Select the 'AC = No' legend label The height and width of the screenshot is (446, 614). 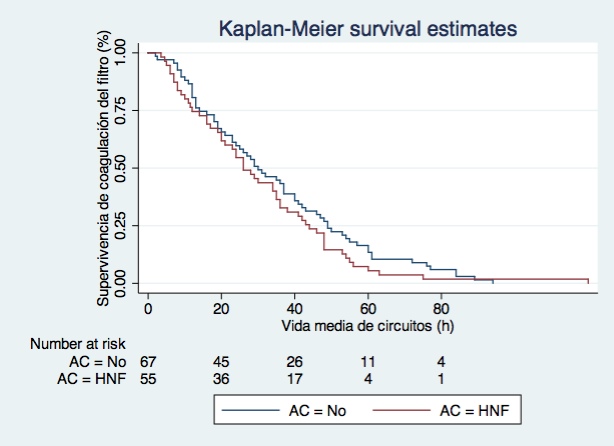tap(315, 411)
